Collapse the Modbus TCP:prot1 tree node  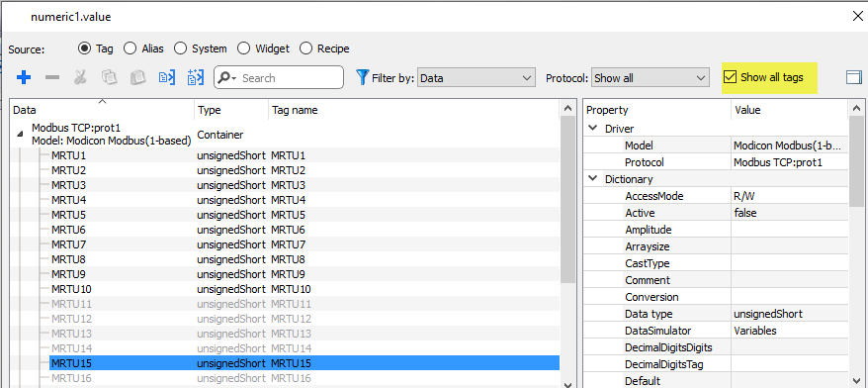pyautogui.click(x=20, y=135)
